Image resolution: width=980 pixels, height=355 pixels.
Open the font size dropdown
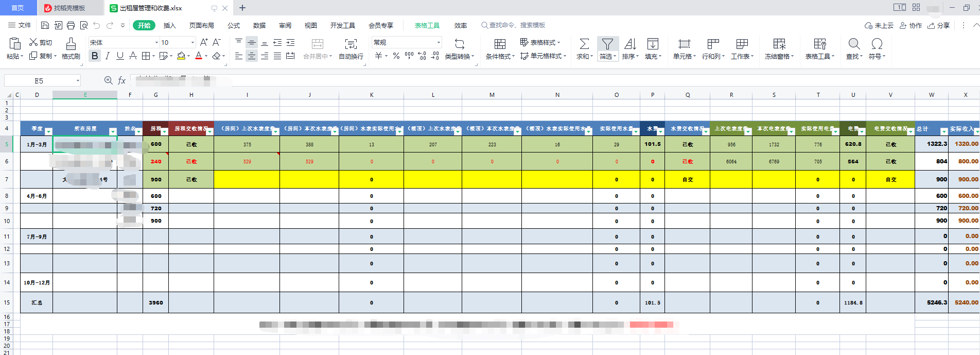(x=192, y=42)
